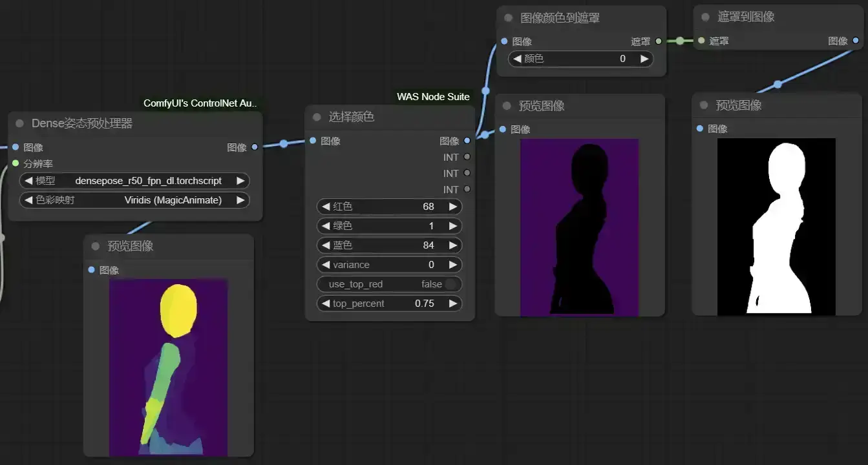The height and width of the screenshot is (465, 868).
Task: Click the 图像 output port of 选择颜色 node
Action: pos(467,141)
